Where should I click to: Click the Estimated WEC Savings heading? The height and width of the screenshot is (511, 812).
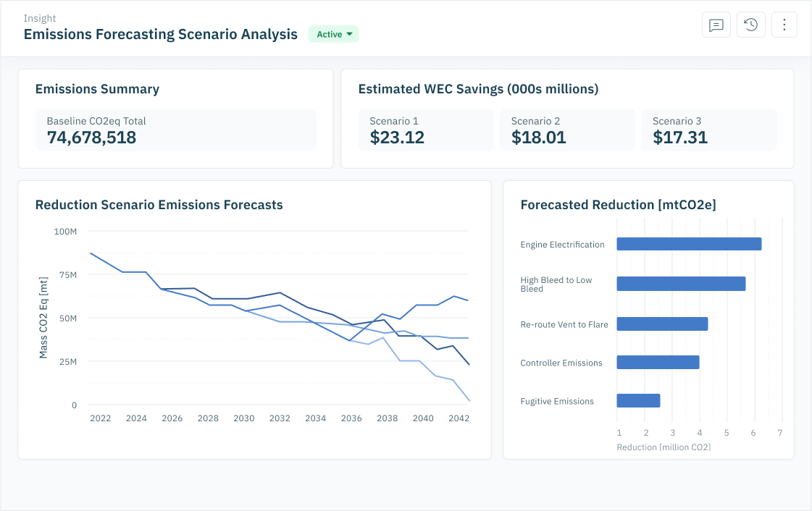pyautogui.click(x=479, y=89)
